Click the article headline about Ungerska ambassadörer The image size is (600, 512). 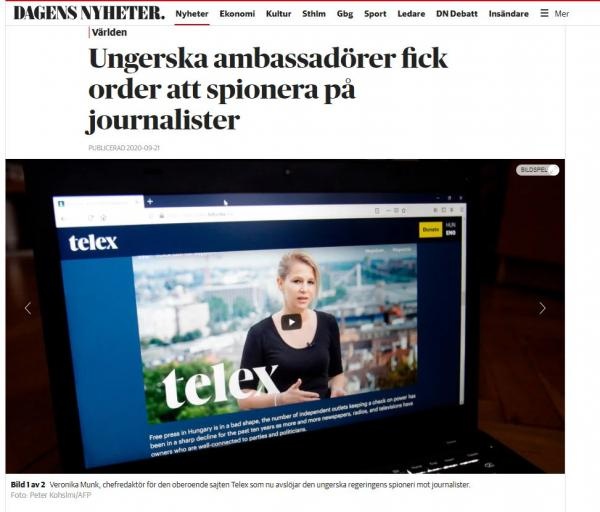268,89
